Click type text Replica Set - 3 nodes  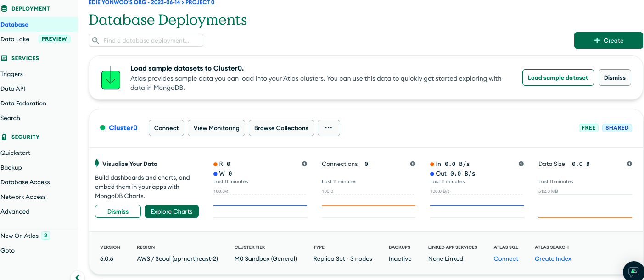[x=343, y=258]
